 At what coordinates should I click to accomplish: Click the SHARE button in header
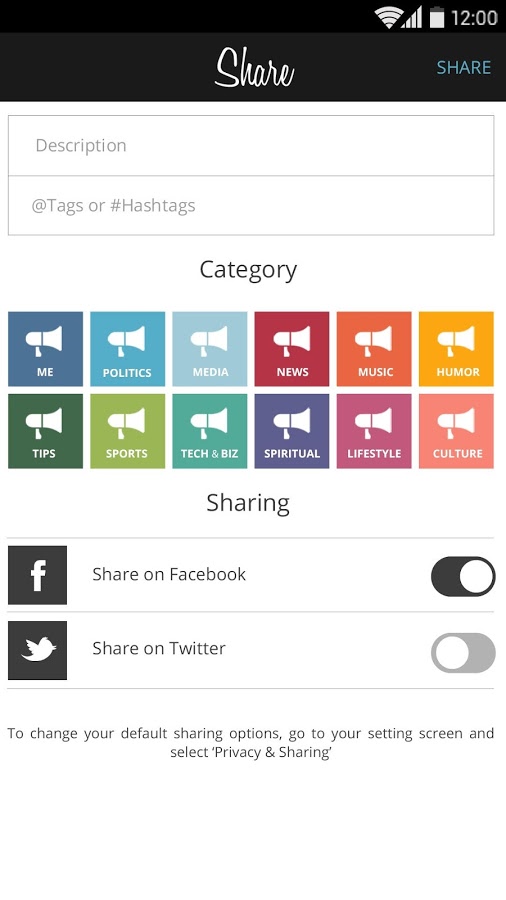pyautogui.click(x=464, y=68)
